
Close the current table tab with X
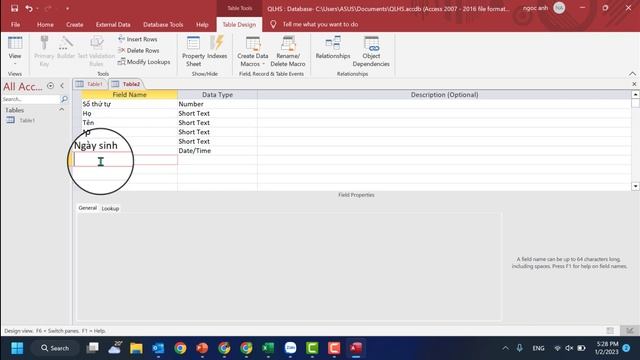tap(634, 84)
